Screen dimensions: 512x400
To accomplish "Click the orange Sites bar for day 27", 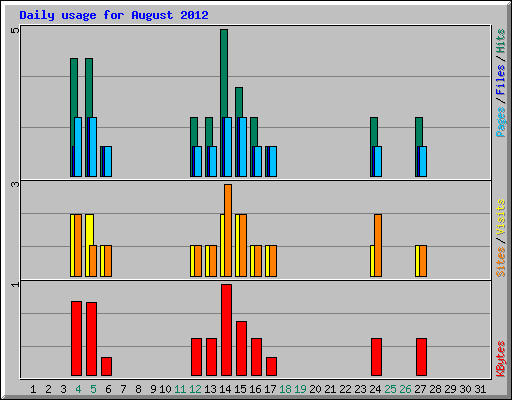I will (423, 261).
